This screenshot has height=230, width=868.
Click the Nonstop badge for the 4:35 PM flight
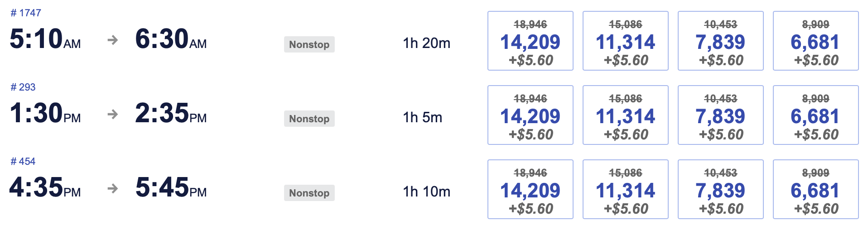click(309, 193)
